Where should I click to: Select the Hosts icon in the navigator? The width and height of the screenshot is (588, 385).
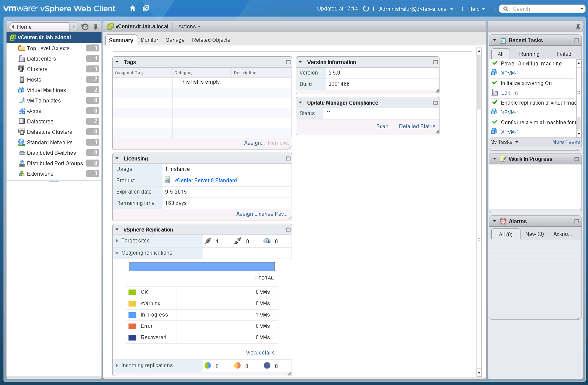(23, 79)
